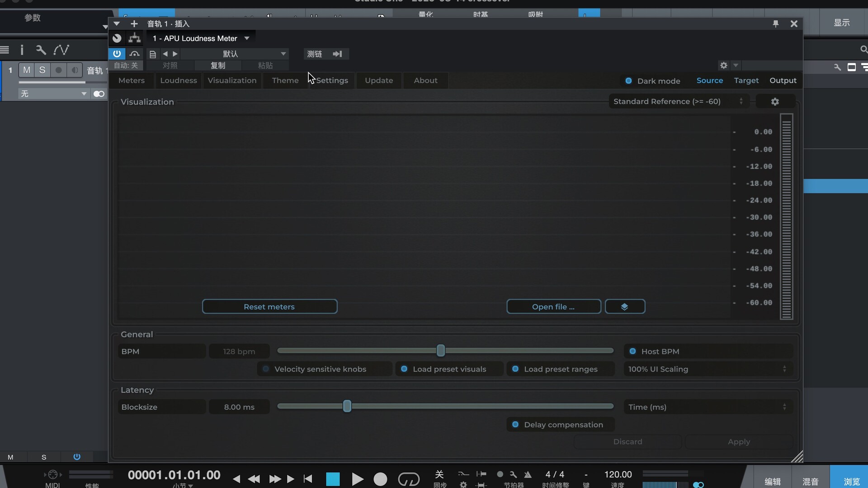Add a new insert with plus icon

134,23
